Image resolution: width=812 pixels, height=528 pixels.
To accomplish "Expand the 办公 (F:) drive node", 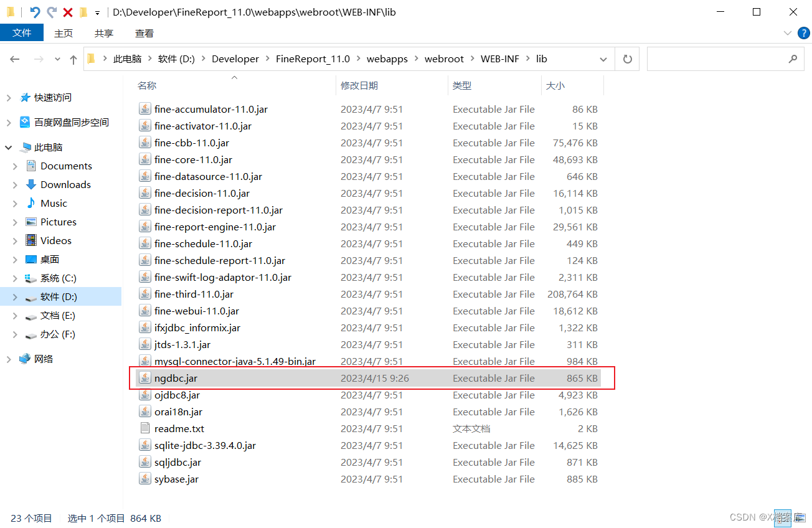I will point(15,334).
